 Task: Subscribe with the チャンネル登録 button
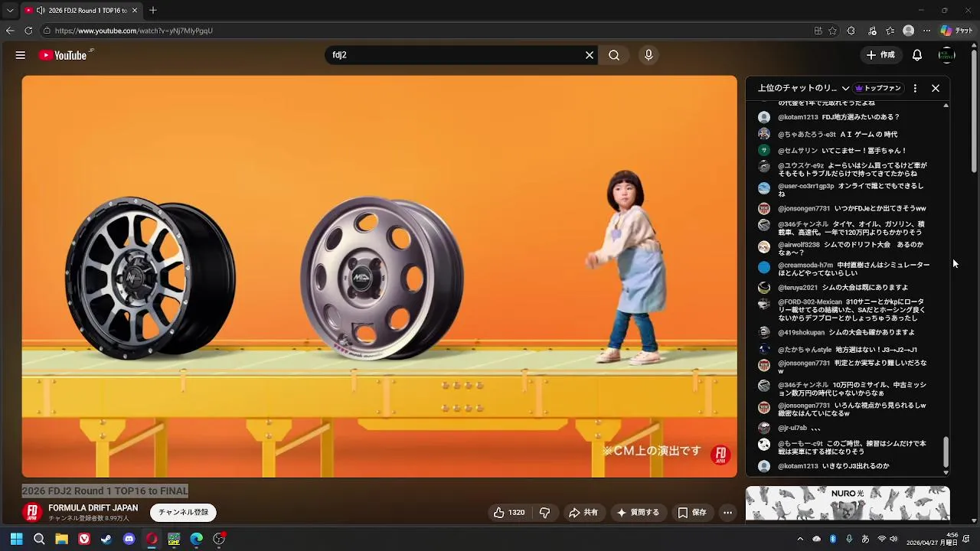tap(183, 513)
